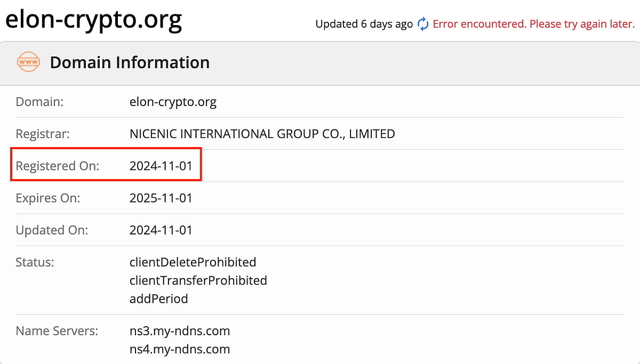The height and width of the screenshot is (364, 640).
Task: Click the Updated On date value
Action: [x=161, y=230]
